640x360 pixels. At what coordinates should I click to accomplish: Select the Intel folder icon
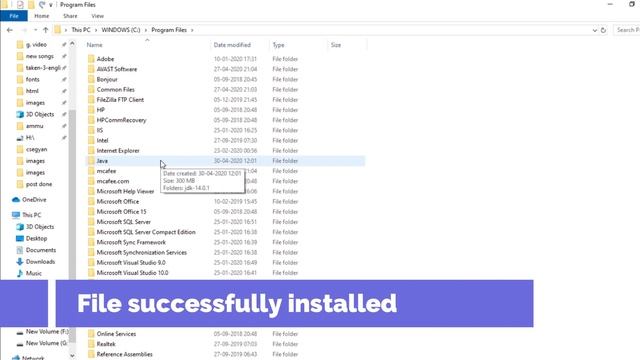click(91, 140)
